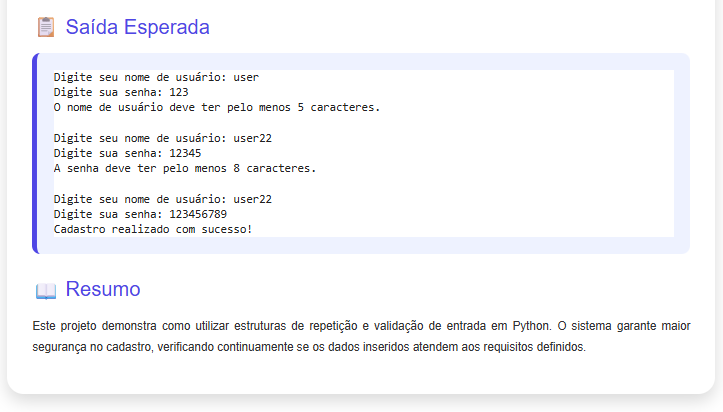
Task: Click the 'Saída Esperada' heading
Action: coord(137,27)
